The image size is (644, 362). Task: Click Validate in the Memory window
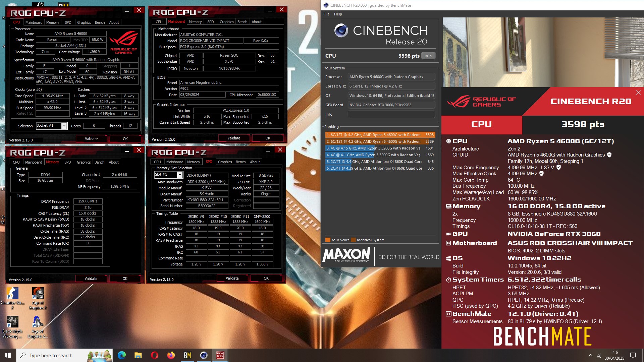tap(91, 279)
